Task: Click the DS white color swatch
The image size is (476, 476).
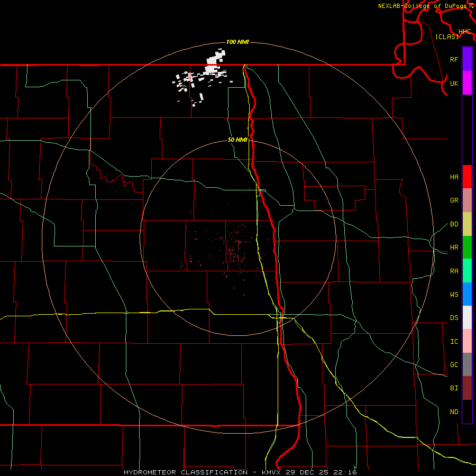Action: (467, 317)
